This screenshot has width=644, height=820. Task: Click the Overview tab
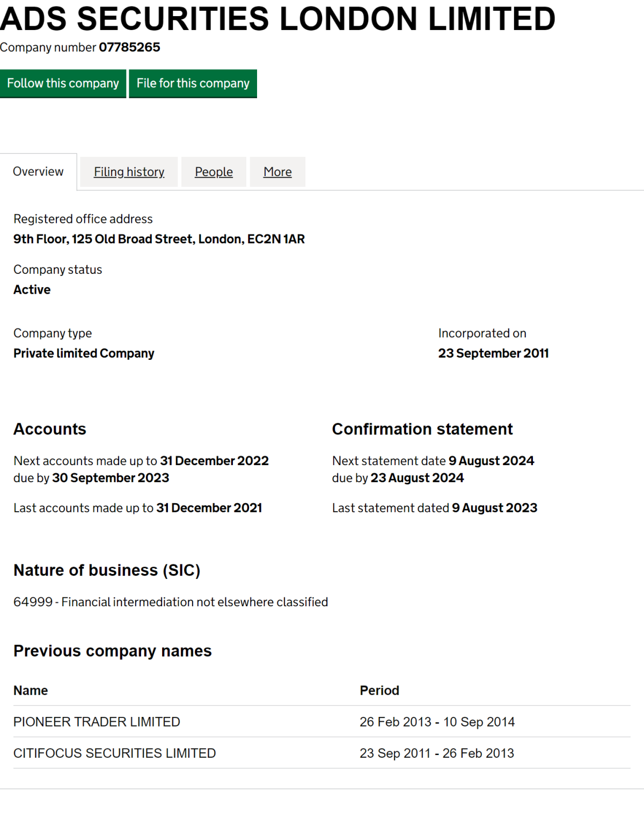[x=38, y=171]
